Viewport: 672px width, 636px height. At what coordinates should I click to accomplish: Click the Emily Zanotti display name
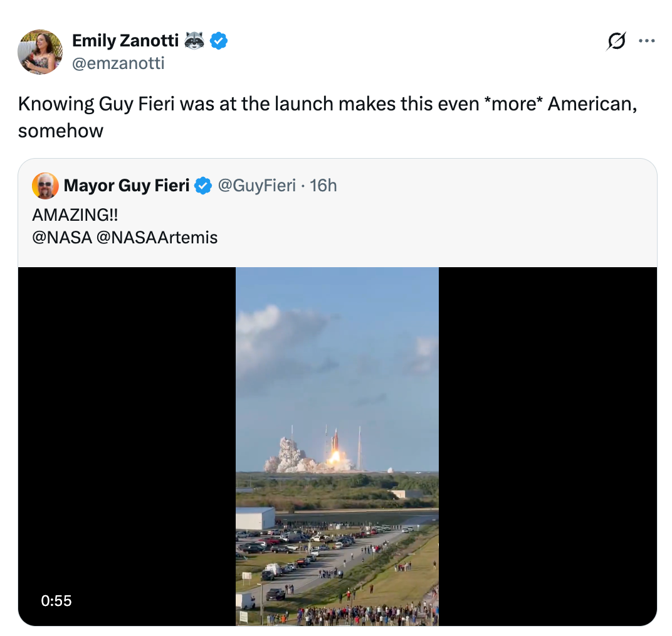click(x=125, y=40)
